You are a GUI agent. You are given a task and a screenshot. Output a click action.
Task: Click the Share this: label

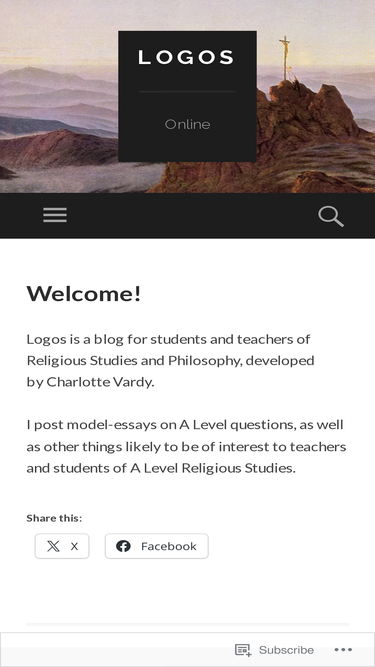pos(54,518)
